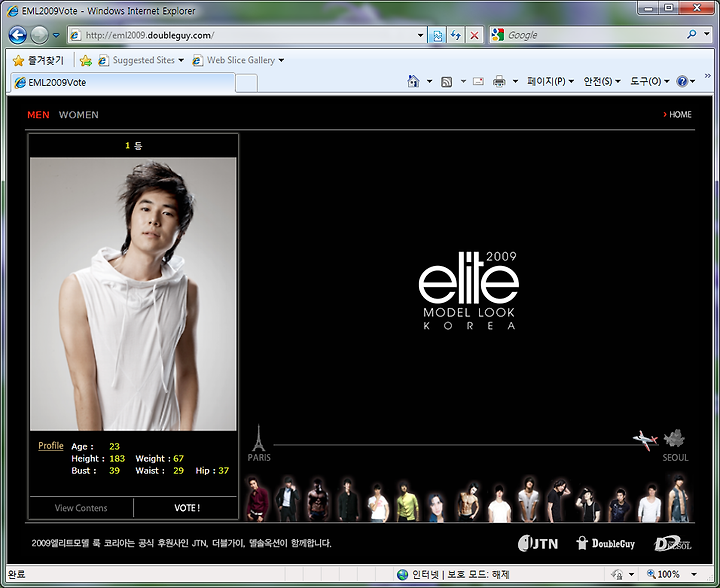Open the 안전(S) menu
Screen dimensions: 720x588
pos(602,81)
